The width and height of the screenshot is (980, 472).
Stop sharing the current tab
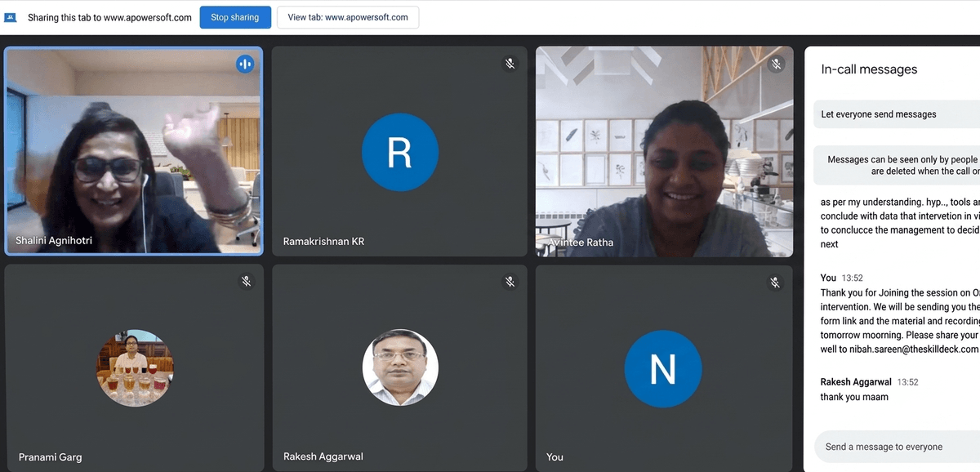[x=234, y=17]
